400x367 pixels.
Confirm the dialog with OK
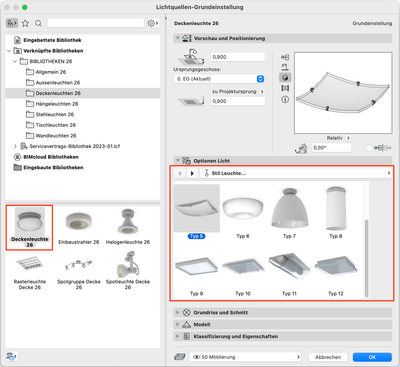[x=372, y=357]
